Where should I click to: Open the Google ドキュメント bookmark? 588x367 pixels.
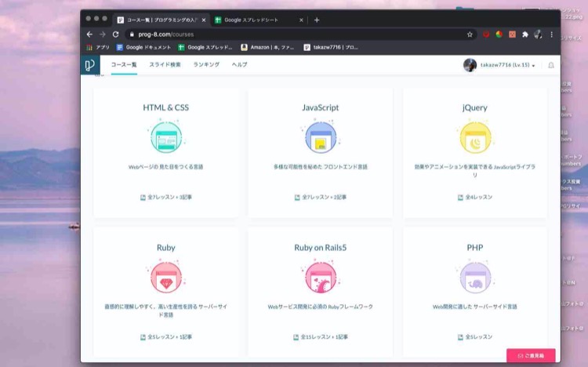(143, 47)
